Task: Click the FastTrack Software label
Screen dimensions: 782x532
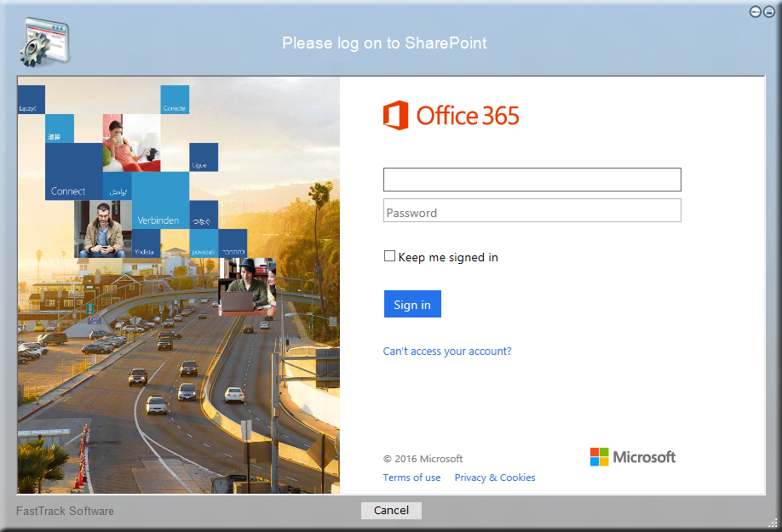Action: click(65, 511)
